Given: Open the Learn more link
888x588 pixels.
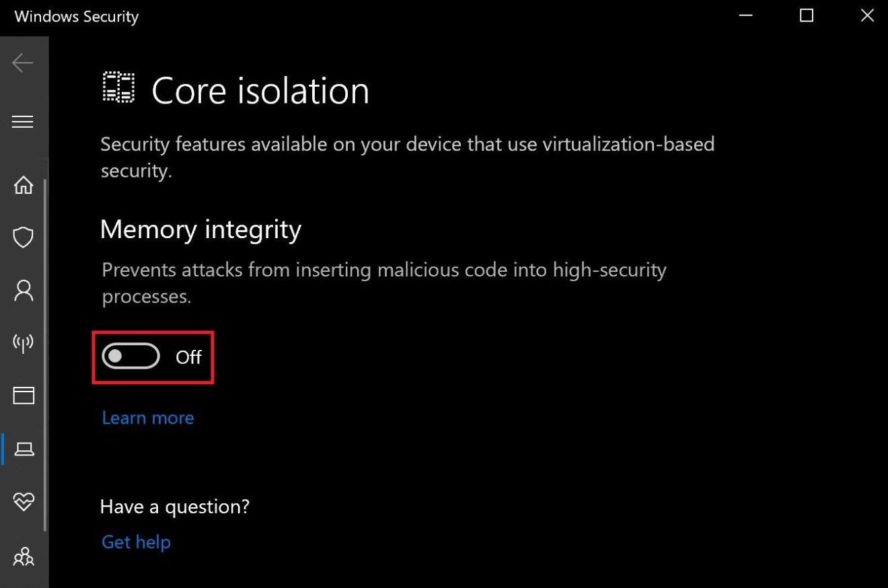Looking at the screenshot, I should (x=147, y=417).
